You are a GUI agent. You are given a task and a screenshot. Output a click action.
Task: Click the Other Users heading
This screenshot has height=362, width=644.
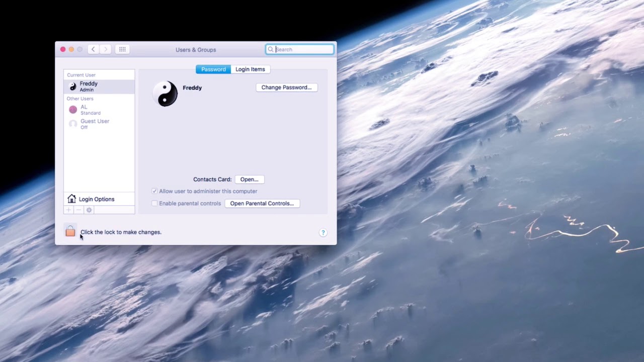80,99
